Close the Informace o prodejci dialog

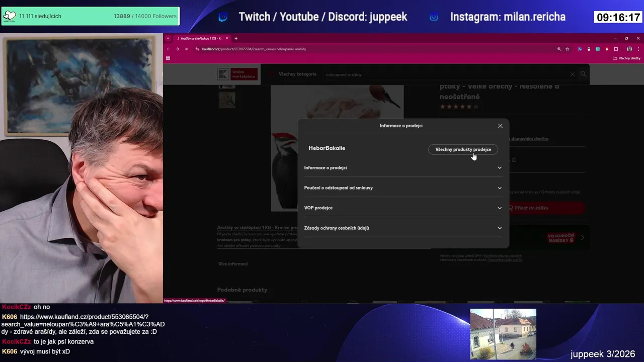500,126
